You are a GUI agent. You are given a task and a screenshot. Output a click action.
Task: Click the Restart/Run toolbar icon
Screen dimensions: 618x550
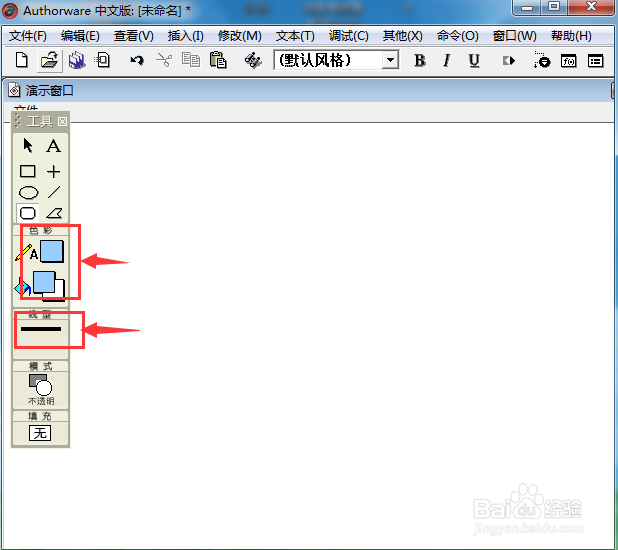click(x=509, y=61)
